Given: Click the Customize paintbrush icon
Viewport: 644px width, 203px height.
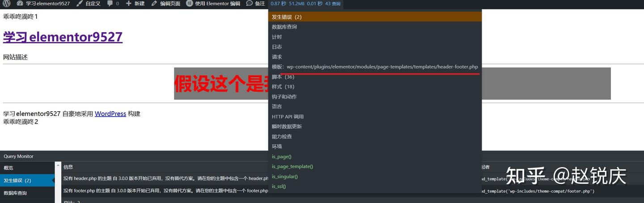Looking at the screenshot, I should [x=79, y=4].
